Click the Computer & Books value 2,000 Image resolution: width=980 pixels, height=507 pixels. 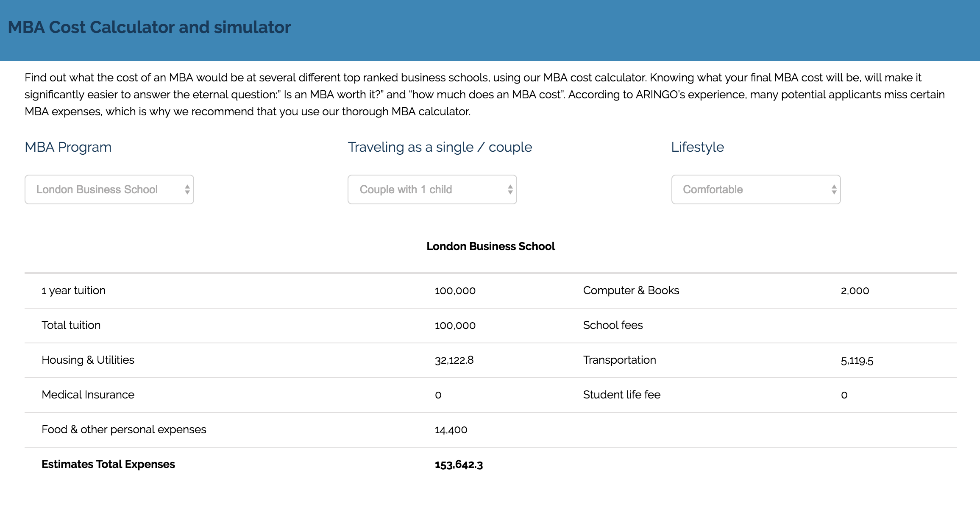tap(855, 291)
